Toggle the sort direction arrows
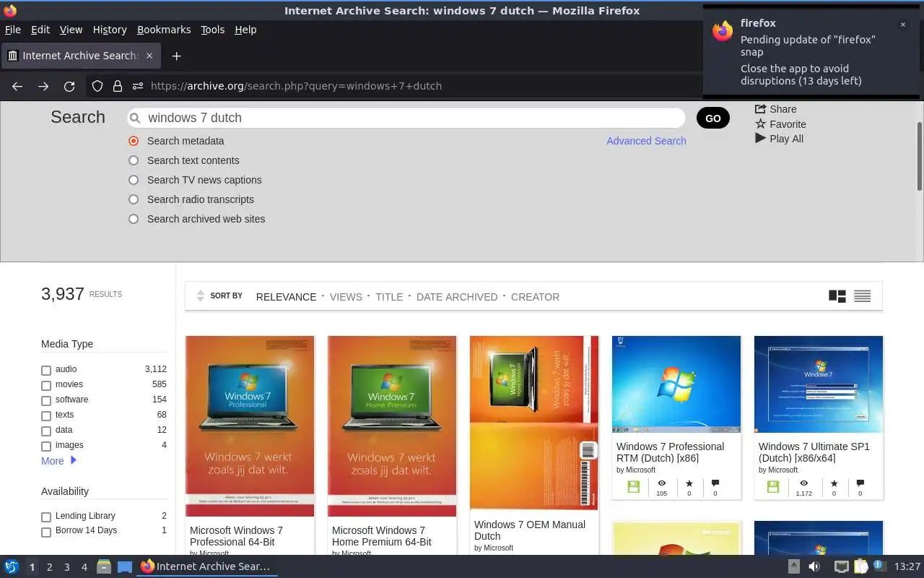This screenshot has height=578, width=924. [201, 296]
